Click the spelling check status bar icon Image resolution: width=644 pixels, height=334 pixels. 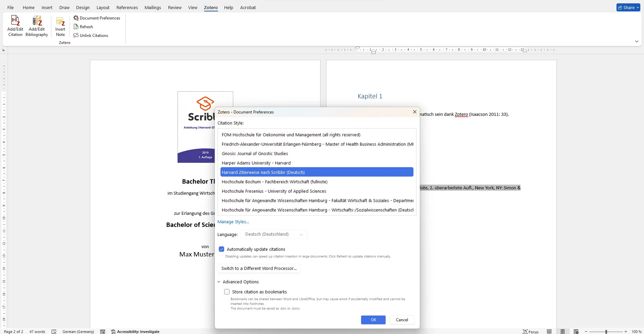(x=54, y=332)
